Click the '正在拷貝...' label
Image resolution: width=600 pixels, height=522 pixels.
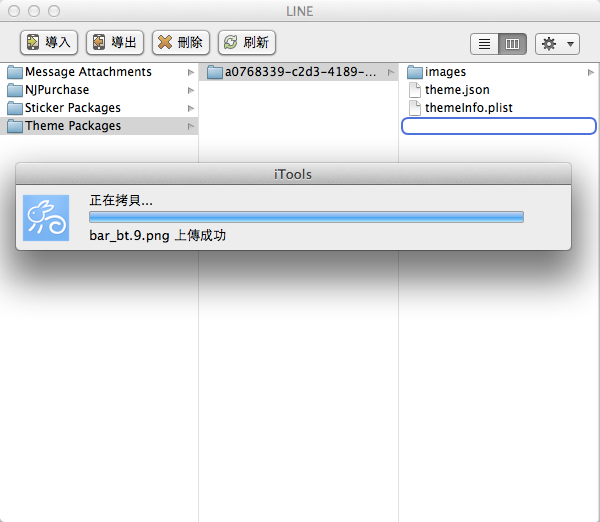click(121, 200)
